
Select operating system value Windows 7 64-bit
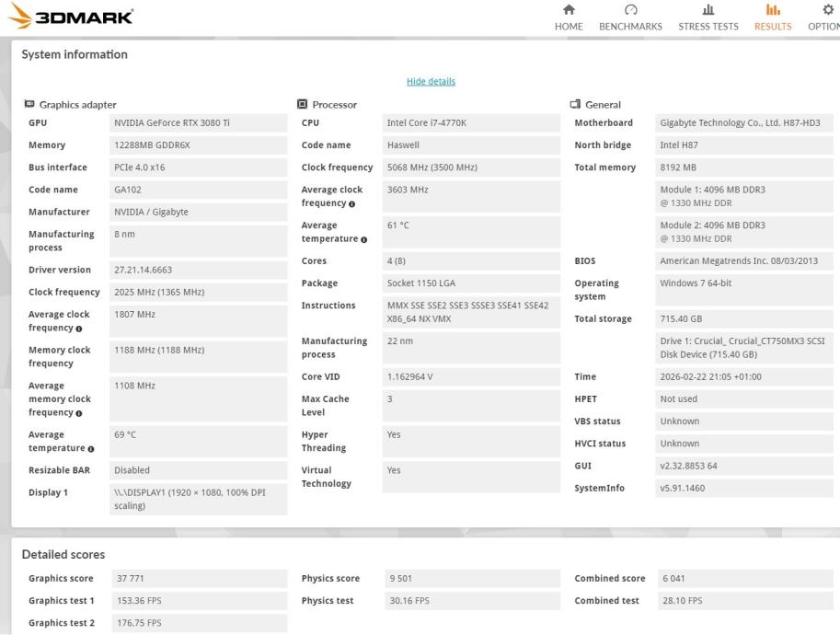(744, 290)
